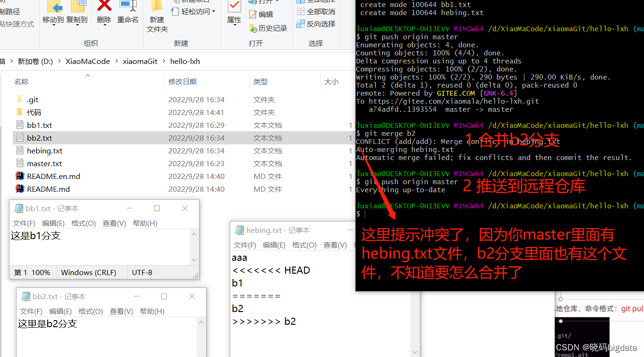Close the bb1.txt Notepad window
The image size is (644, 357).
(185, 208)
